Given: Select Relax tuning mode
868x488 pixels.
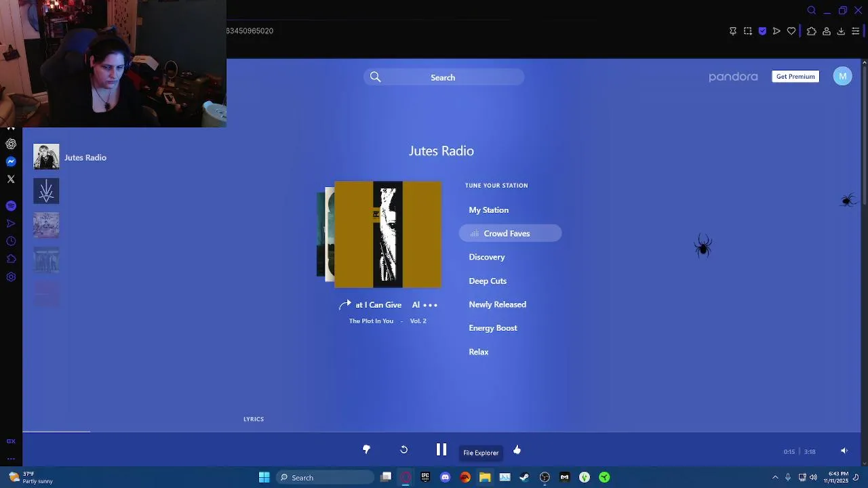Looking at the screenshot, I should [479, 352].
